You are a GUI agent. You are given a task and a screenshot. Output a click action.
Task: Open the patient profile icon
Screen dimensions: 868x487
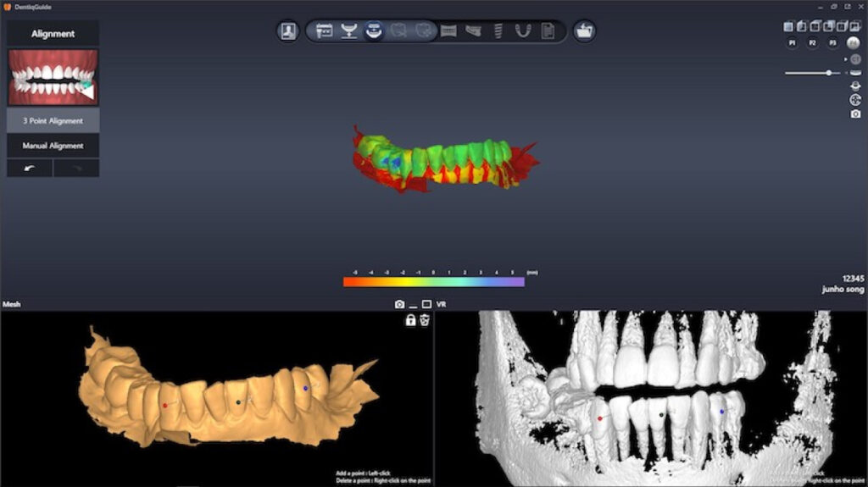(288, 31)
